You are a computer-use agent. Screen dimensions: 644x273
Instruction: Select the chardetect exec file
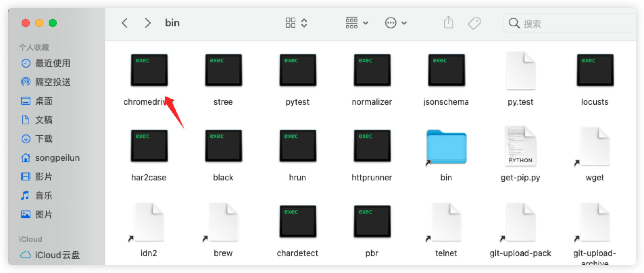(x=298, y=221)
